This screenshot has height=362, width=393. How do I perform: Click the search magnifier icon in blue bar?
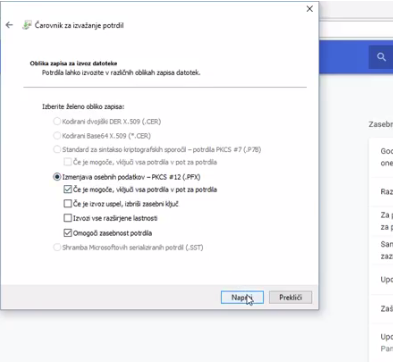click(381, 57)
